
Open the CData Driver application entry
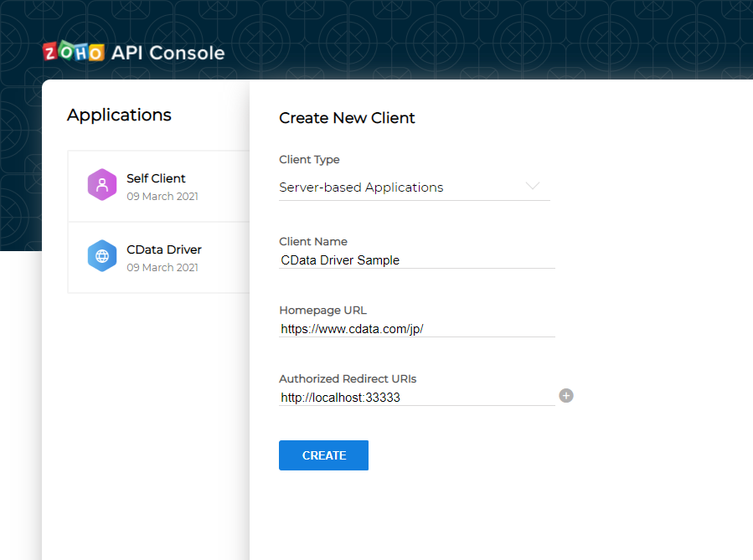tap(159, 258)
